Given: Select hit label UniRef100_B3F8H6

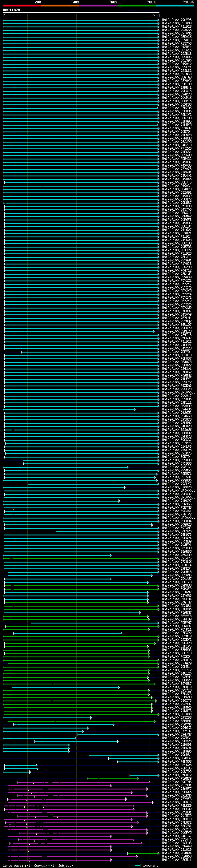Looking at the screenshot, I should click(176, 111).
